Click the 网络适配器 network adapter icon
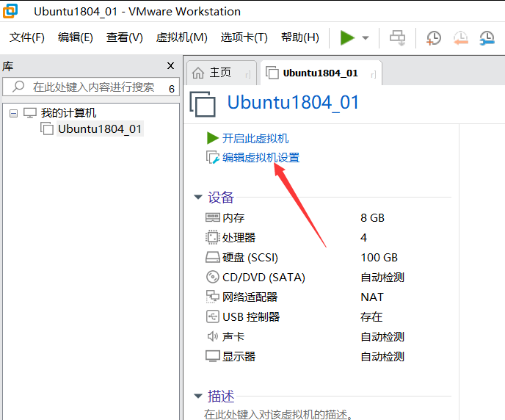 tap(213, 297)
